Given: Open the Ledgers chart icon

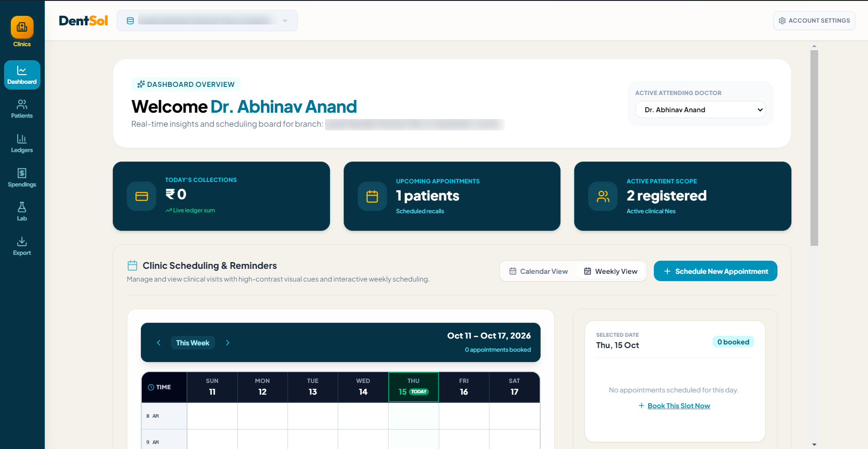Looking at the screenshot, I should point(22,139).
